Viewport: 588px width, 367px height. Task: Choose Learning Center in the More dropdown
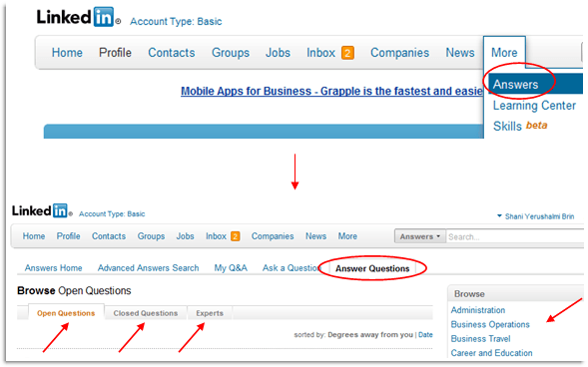tap(534, 106)
